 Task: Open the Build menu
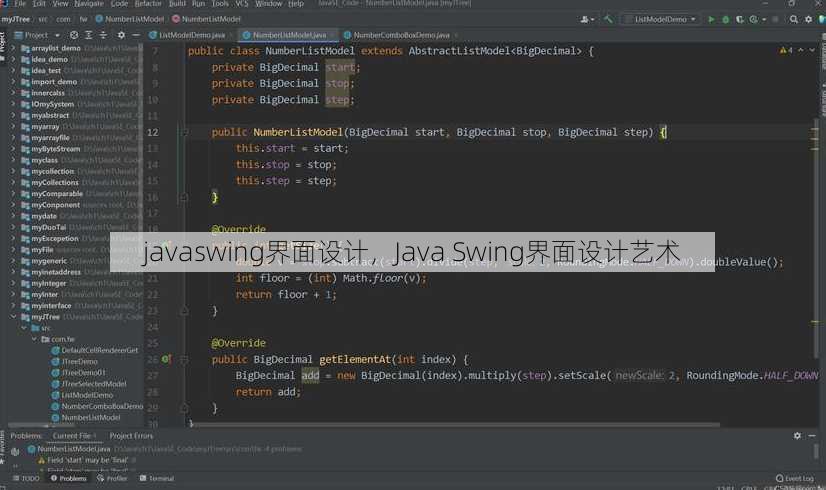177,4
